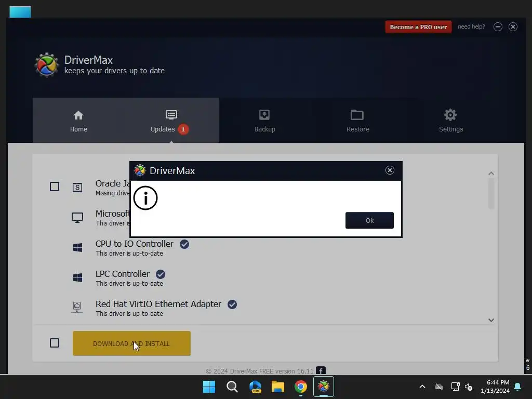Viewport: 532px width, 399px height.
Task: Open the need help? link
Action: [471, 26]
